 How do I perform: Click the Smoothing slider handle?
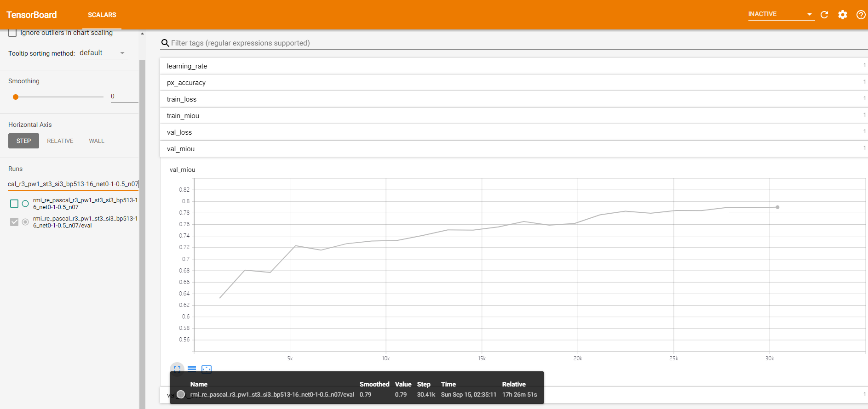[x=16, y=97]
